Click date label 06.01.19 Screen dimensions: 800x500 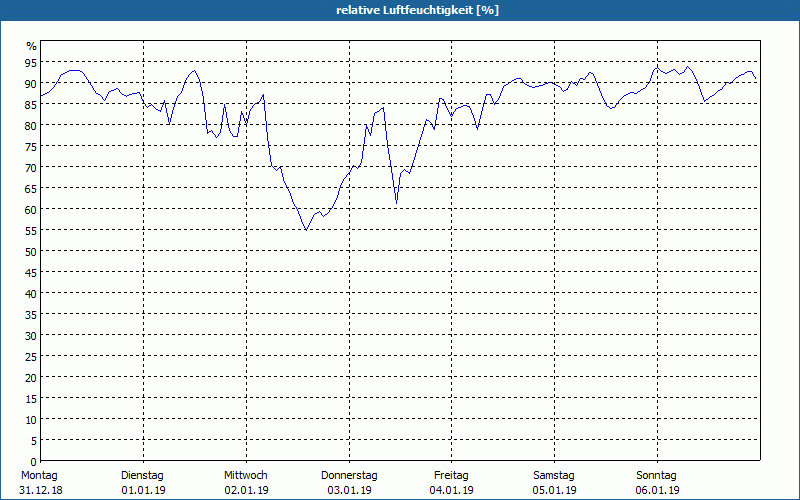coord(658,491)
